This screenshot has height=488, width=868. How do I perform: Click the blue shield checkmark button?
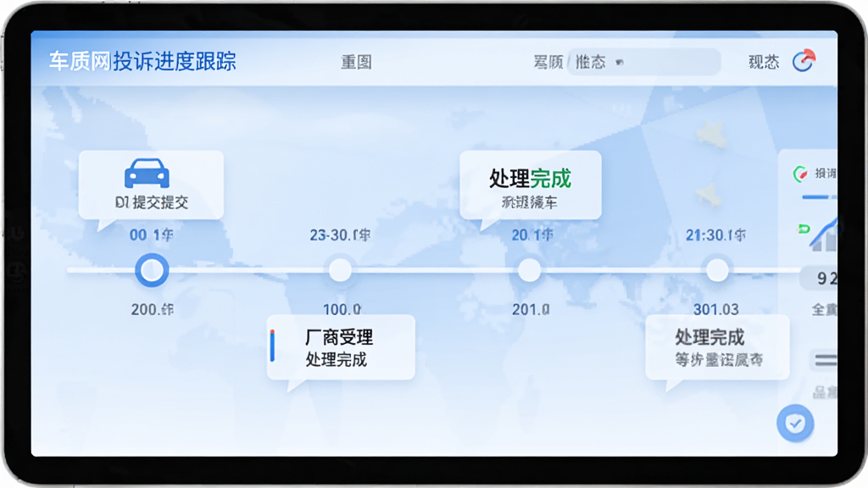point(795,424)
